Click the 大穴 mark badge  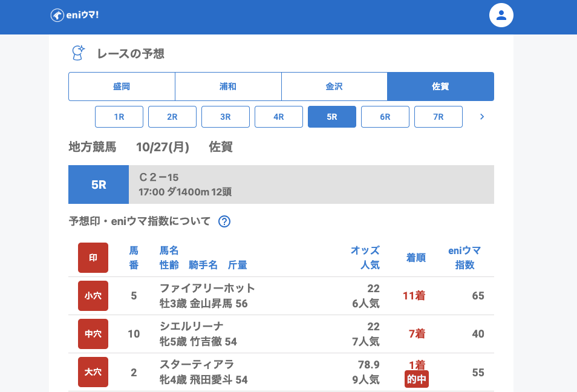click(93, 372)
